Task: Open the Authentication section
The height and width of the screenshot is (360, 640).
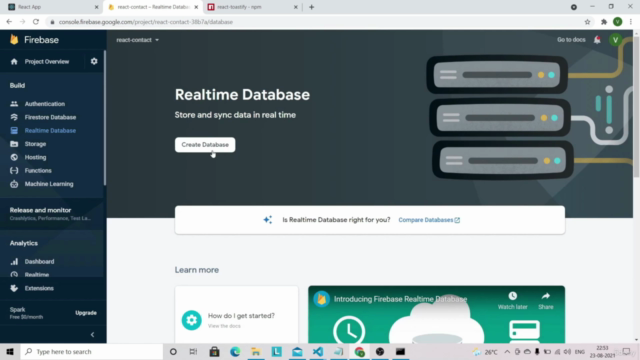Action: 44,104
